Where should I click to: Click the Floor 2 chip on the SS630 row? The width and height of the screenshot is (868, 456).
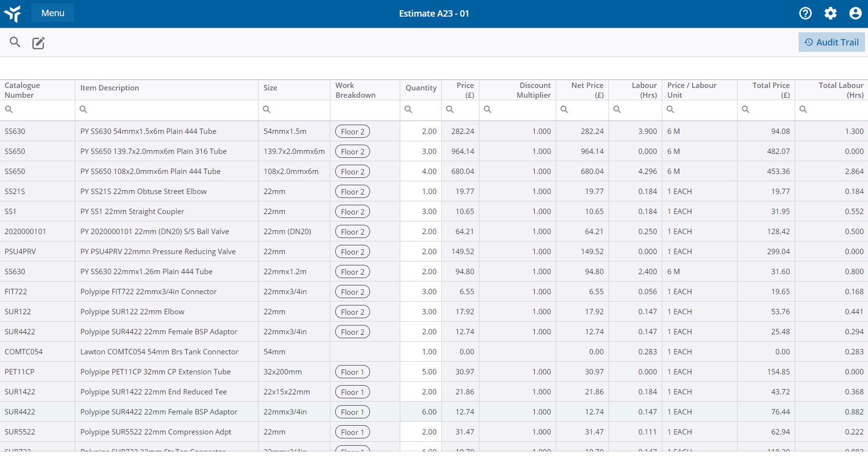[x=352, y=131]
